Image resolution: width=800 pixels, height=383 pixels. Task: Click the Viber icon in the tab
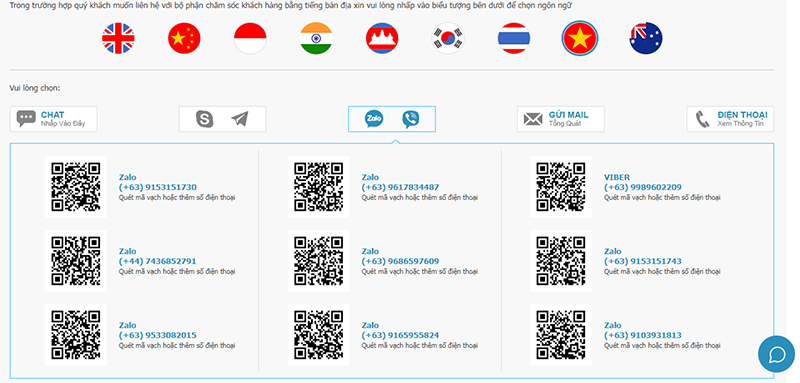coord(411,119)
